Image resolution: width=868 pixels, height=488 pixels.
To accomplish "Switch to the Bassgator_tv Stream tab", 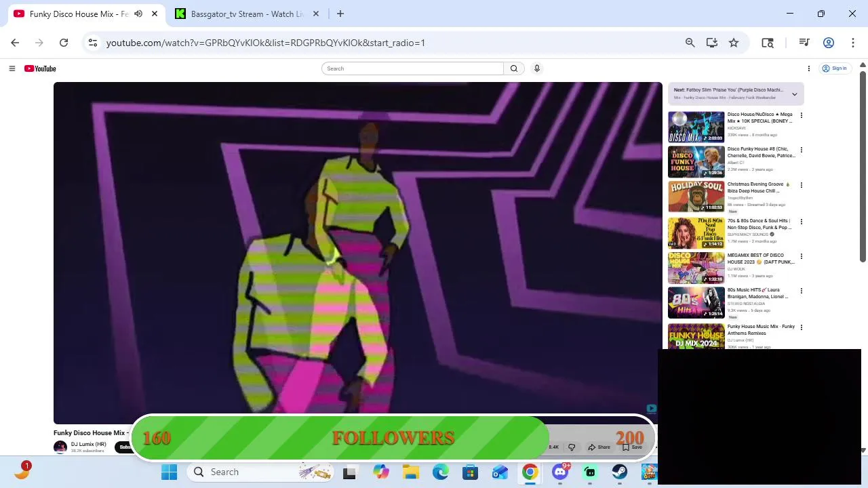I will click(248, 14).
